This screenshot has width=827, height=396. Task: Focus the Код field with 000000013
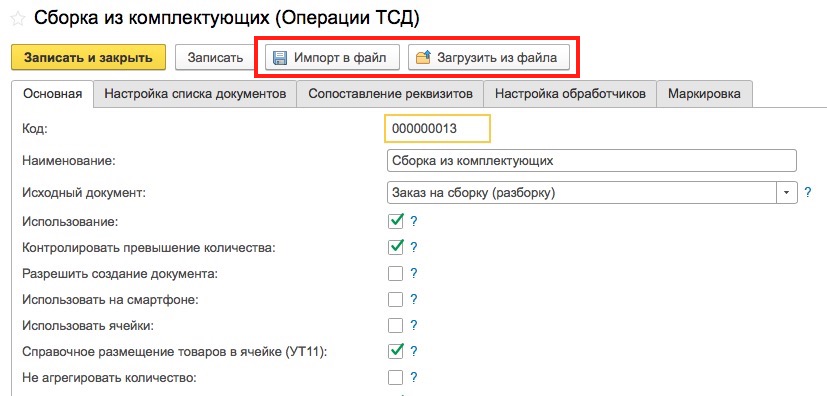tap(438, 129)
